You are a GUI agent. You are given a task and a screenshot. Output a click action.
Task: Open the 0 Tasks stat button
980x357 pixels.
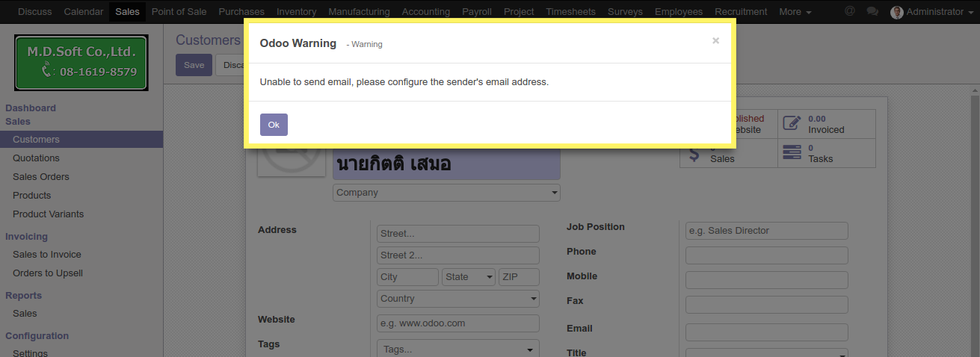click(827, 153)
